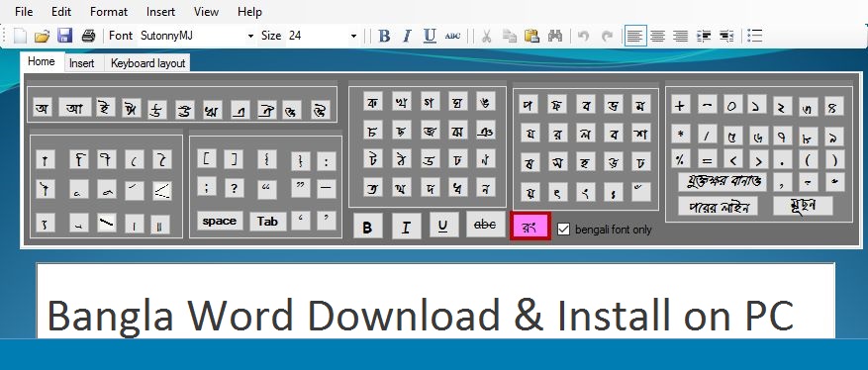Image resolution: width=868 pixels, height=370 pixels.
Task: Insert the asterisk key
Action: click(x=680, y=134)
